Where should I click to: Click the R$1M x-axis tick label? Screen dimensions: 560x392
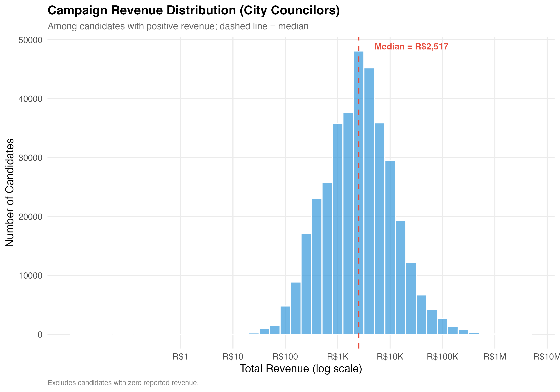click(495, 357)
